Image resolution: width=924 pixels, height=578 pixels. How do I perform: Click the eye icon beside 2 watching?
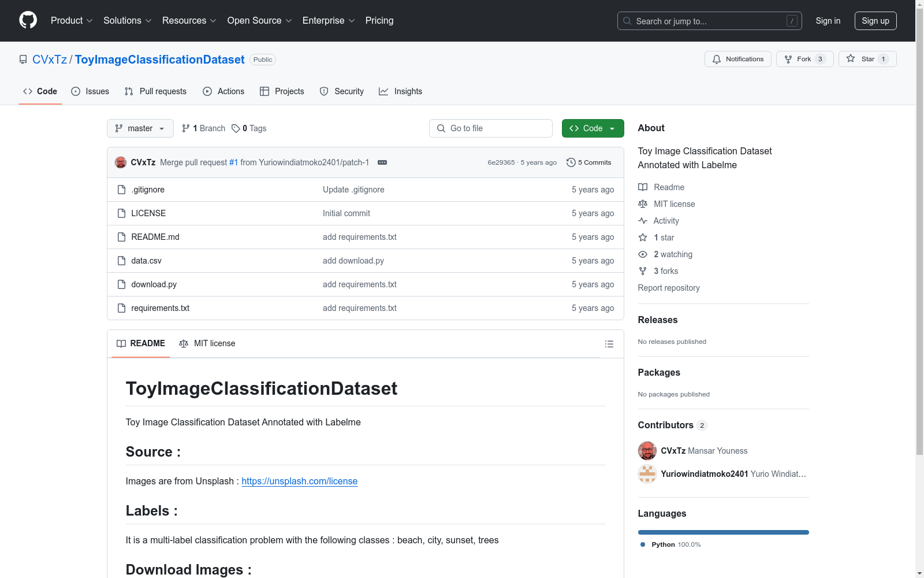click(x=643, y=254)
